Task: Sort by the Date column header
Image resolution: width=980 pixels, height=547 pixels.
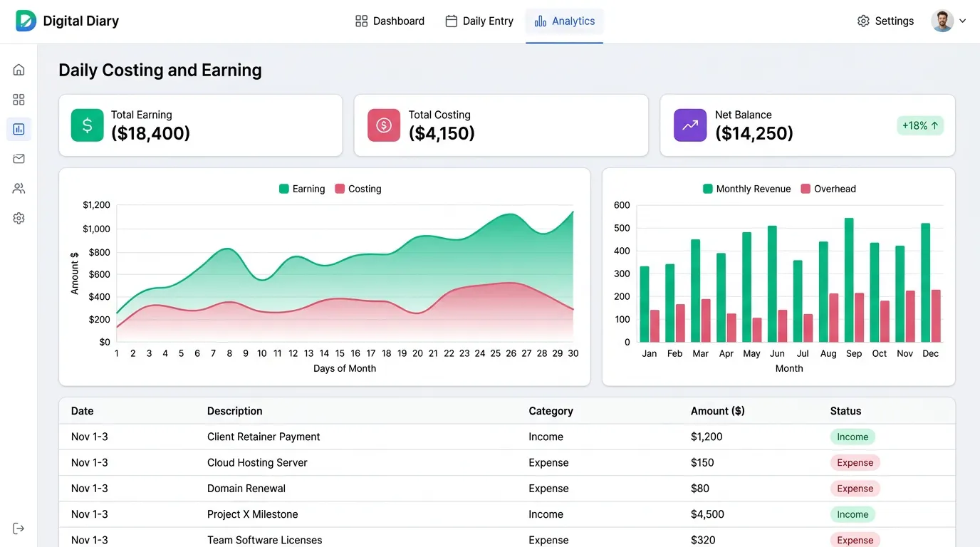Action: tap(83, 411)
